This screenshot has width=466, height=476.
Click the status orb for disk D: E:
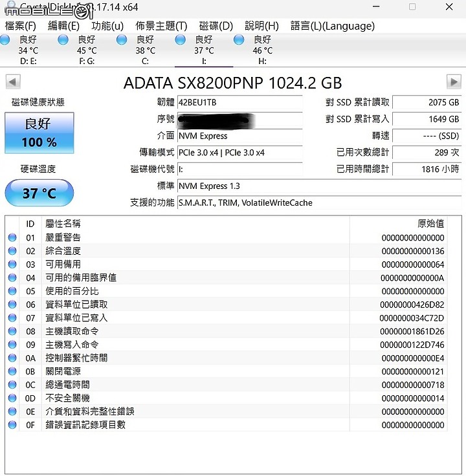(x=5, y=39)
